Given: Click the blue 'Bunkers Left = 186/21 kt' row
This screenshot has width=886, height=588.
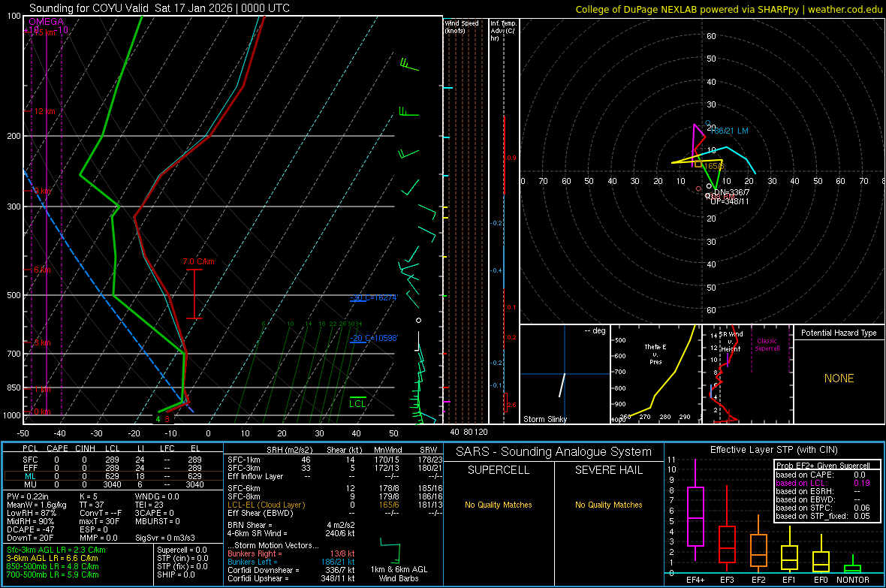Looking at the screenshot, I should [x=291, y=562].
